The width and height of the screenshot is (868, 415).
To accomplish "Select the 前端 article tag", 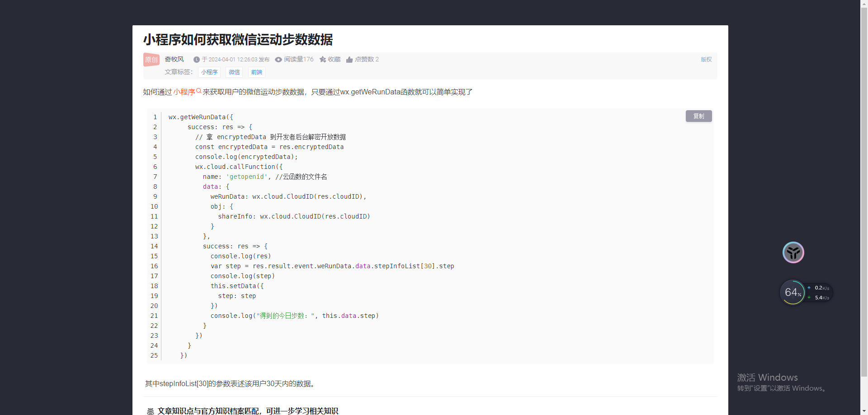I will 257,72.
